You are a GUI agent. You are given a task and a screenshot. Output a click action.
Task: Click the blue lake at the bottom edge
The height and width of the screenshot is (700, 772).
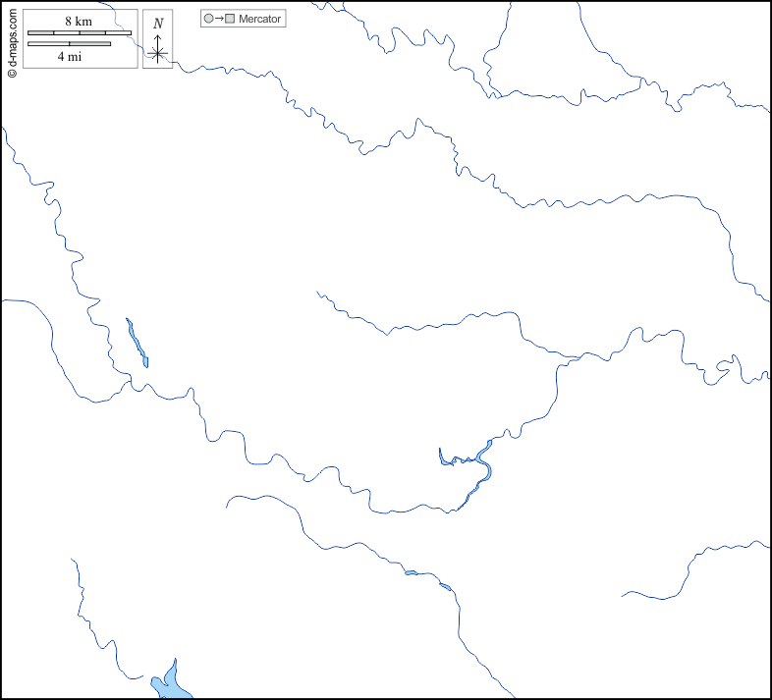click(x=168, y=682)
